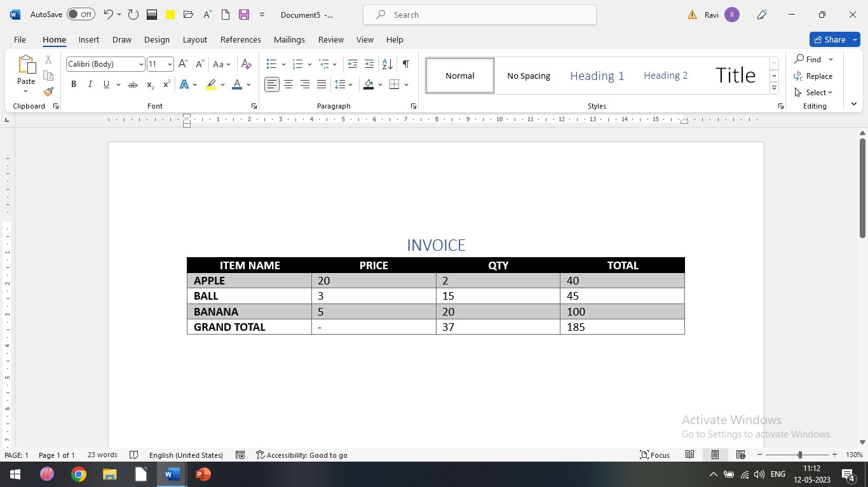Center align the paragraph text
This screenshot has width=868, height=487.
click(x=288, y=84)
